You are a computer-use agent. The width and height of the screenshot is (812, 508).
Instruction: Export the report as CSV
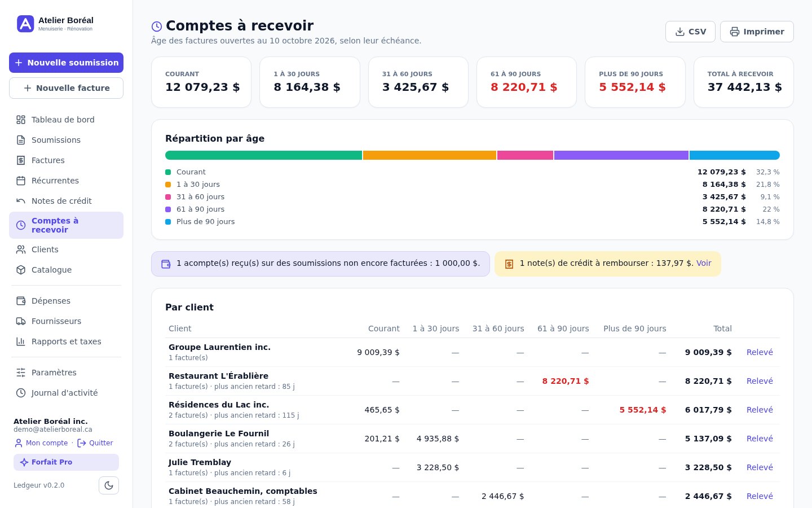pos(690,32)
